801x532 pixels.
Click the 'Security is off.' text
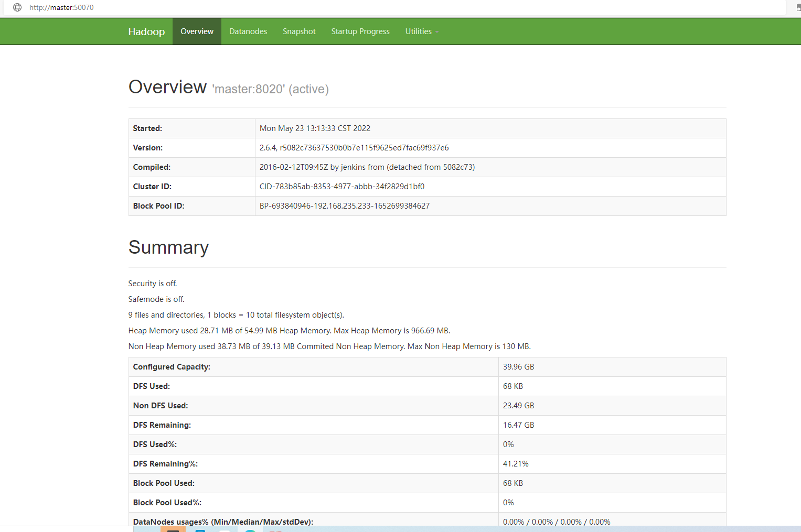(x=153, y=284)
